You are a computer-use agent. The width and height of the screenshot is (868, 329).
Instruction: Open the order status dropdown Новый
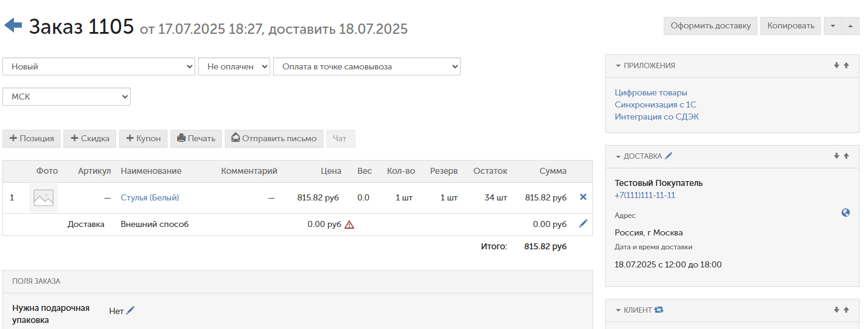point(99,66)
